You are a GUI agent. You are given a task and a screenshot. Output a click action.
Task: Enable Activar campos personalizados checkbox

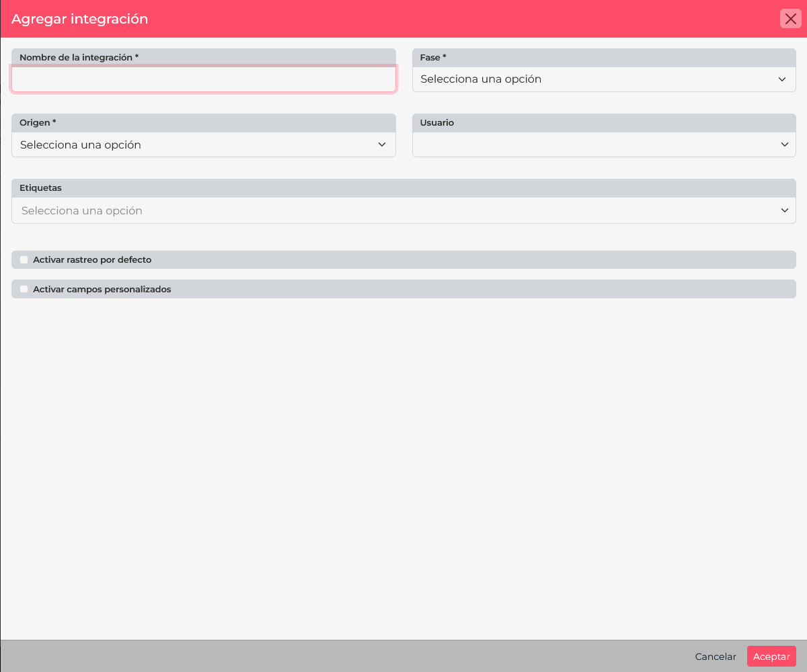(24, 289)
